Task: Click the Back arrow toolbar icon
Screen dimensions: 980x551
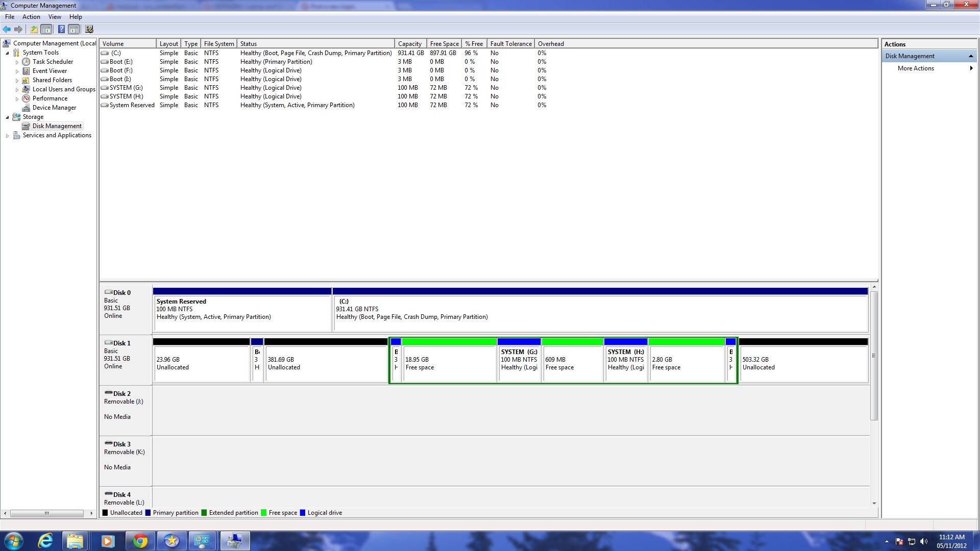Action: 7,29
